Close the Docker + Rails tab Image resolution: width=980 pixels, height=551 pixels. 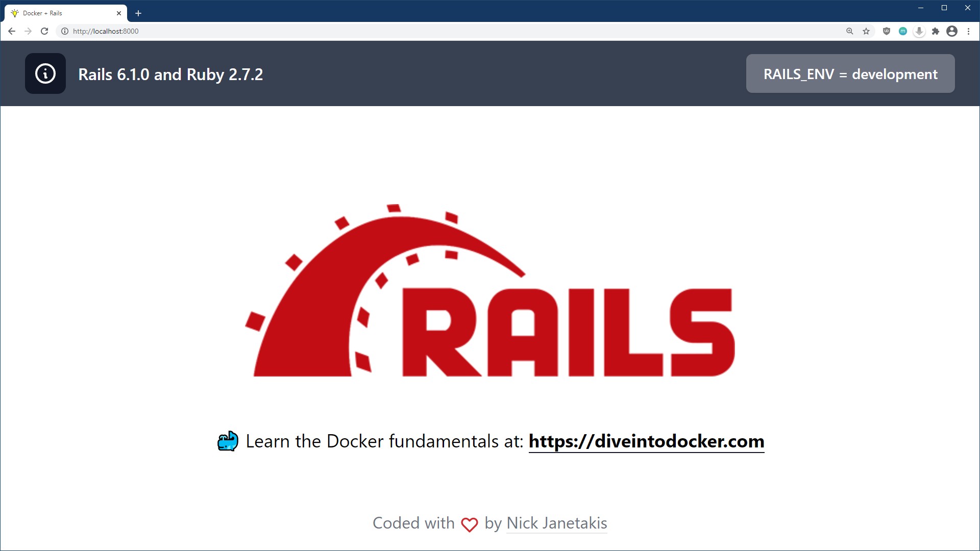point(119,13)
